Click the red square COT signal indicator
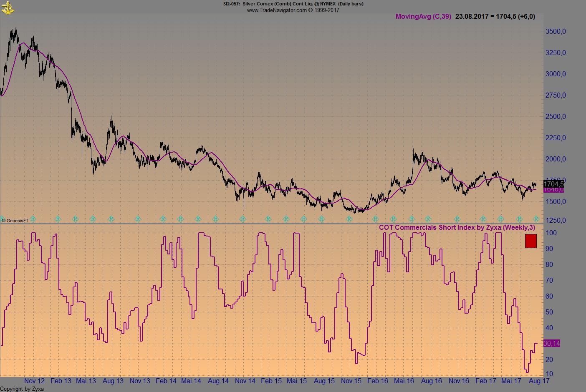586x392 pixels. pyautogui.click(x=530, y=241)
